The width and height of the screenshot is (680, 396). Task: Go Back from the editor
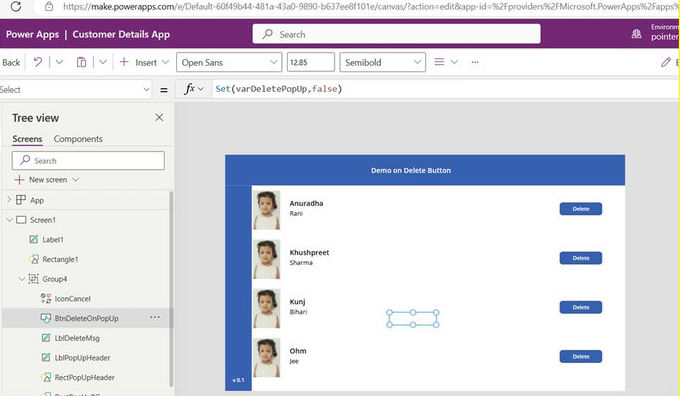point(11,62)
